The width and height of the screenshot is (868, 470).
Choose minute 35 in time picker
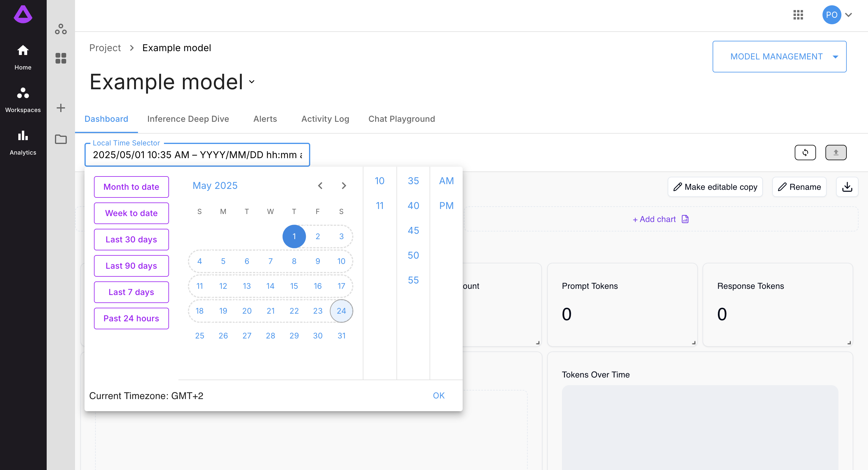coord(413,181)
